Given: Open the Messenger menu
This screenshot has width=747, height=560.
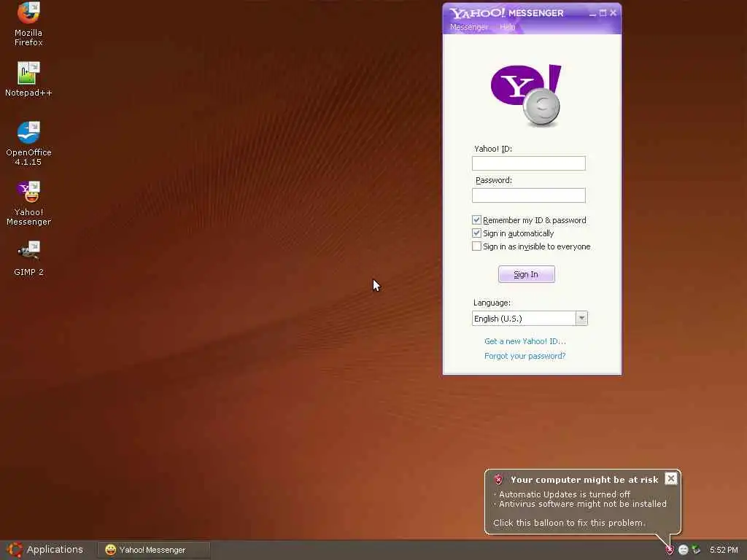Looking at the screenshot, I should pyautogui.click(x=469, y=27).
